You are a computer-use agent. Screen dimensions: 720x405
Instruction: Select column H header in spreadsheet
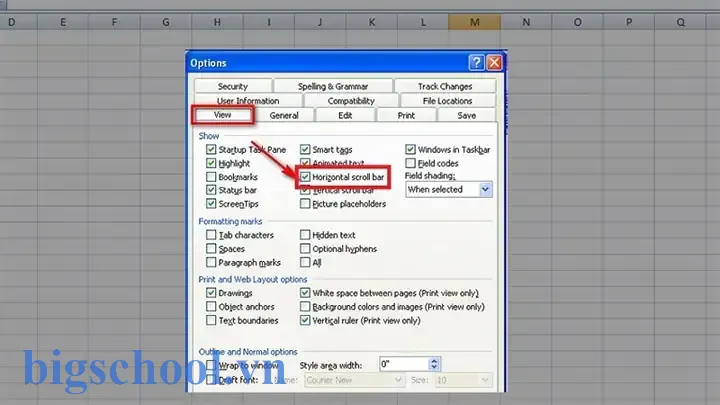click(x=217, y=22)
